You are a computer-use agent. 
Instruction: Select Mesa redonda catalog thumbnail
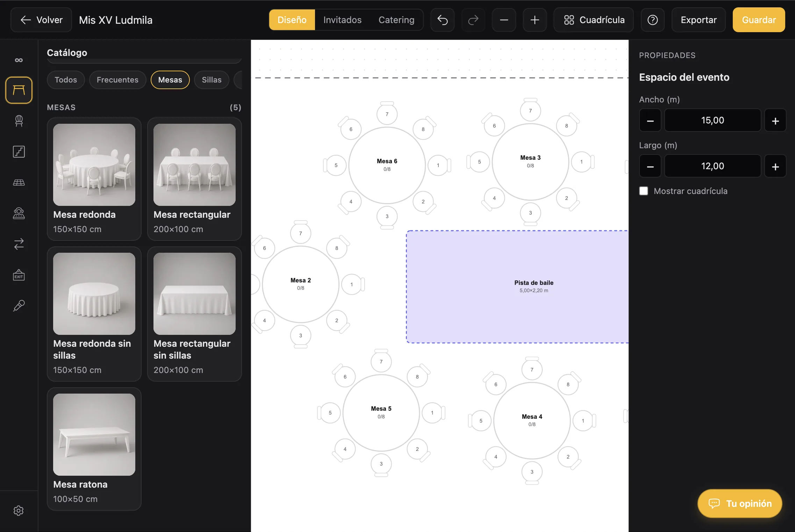[x=94, y=165]
